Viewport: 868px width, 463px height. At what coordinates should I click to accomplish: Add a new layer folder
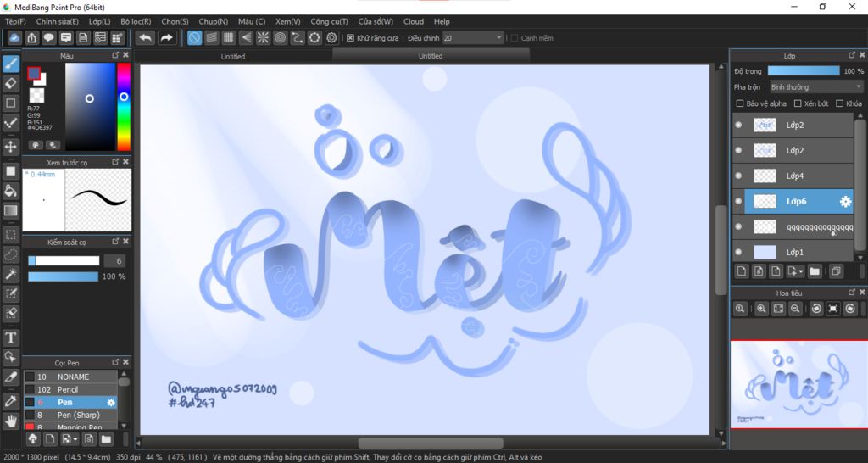coord(815,271)
